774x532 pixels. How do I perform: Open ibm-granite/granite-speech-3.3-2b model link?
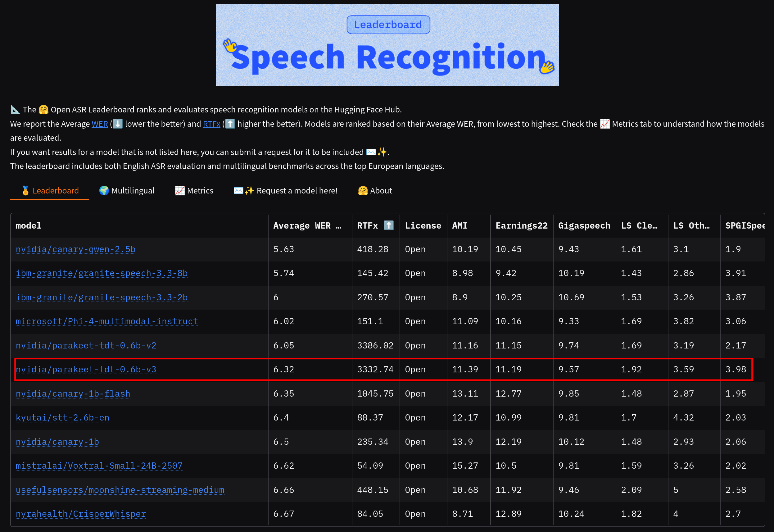pos(102,297)
